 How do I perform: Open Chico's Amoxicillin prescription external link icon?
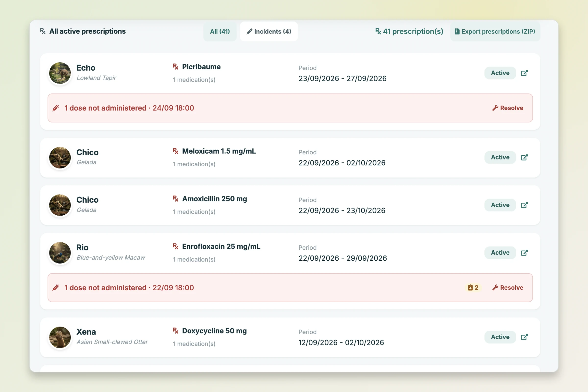click(x=524, y=205)
